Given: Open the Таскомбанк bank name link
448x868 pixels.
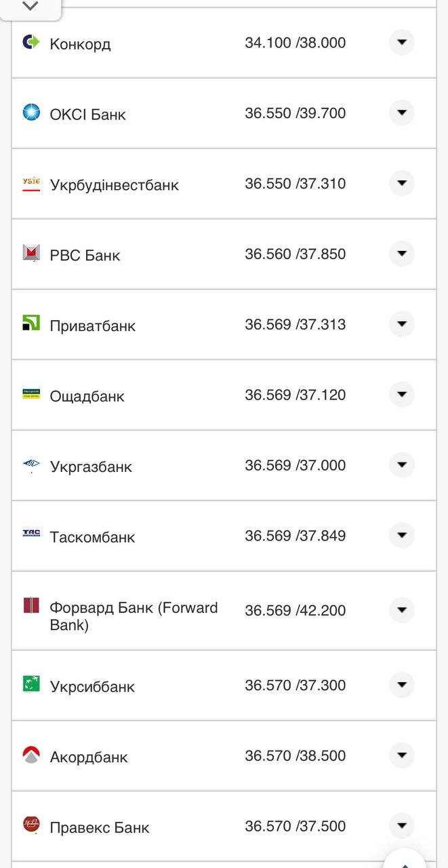Looking at the screenshot, I should (x=92, y=537).
